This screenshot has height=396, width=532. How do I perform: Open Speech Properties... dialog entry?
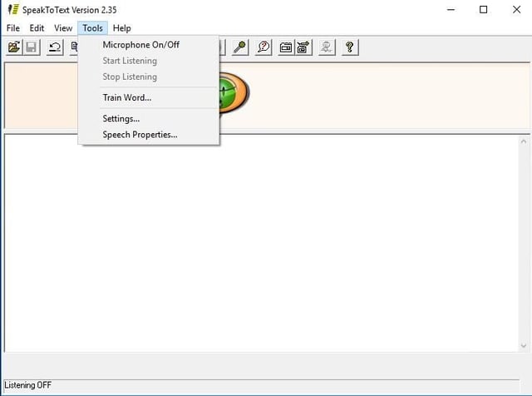(x=149, y=135)
